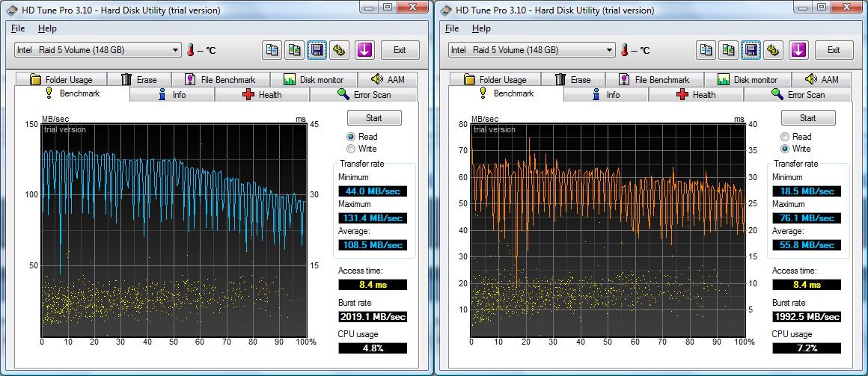
Task: Click CPU usage value 4.8%
Action: click(x=373, y=348)
